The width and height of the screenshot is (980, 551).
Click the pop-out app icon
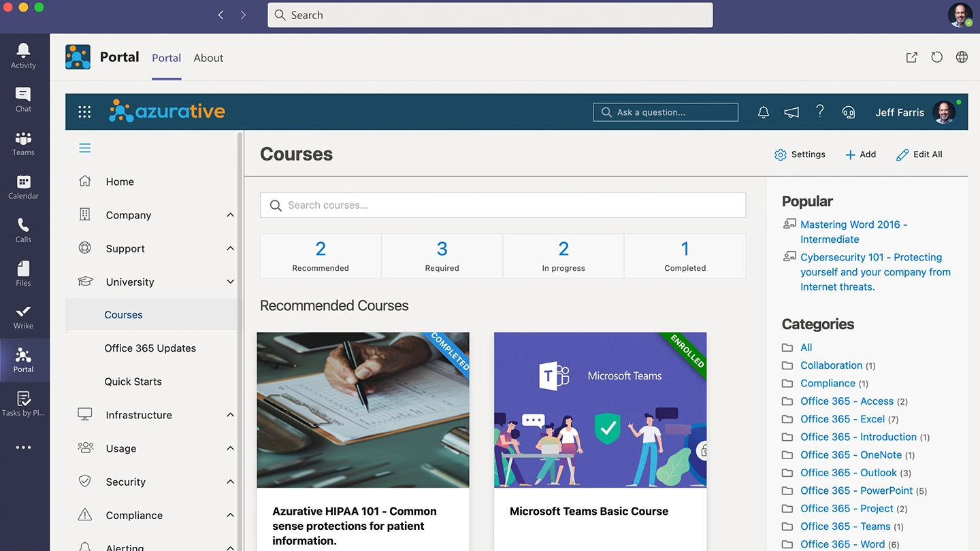coord(911,58)
